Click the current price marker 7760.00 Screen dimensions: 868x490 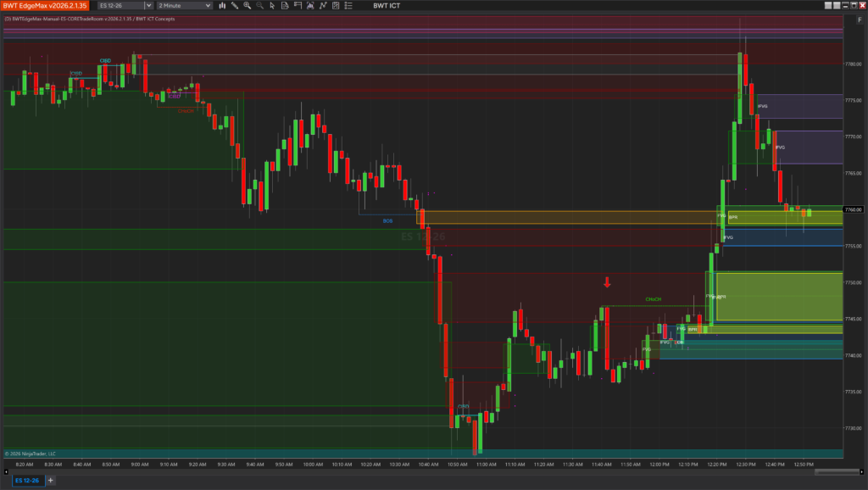(x=853, y=210)
